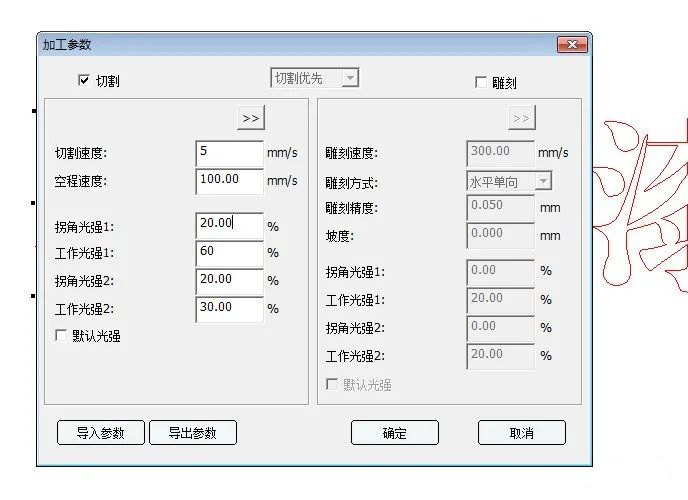Click the cutting 工作光强2 field showing 30.00
Screen dimensions: 688x500
(229, 308)
